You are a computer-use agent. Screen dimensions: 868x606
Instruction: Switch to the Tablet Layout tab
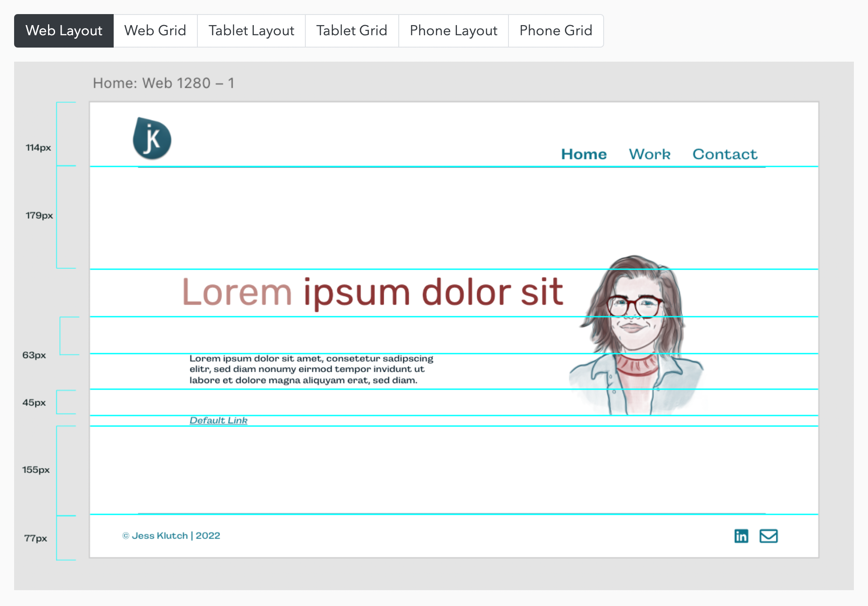click(251, 30)
